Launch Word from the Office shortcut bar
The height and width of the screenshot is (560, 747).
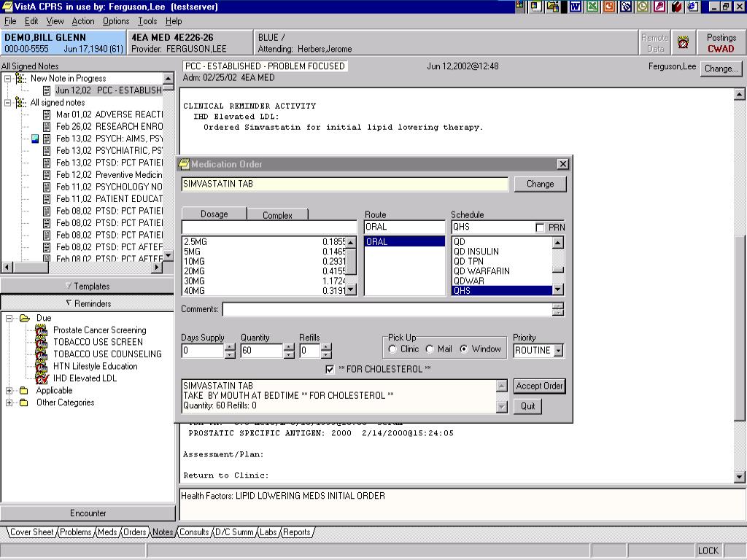click(x=576, y=7)
